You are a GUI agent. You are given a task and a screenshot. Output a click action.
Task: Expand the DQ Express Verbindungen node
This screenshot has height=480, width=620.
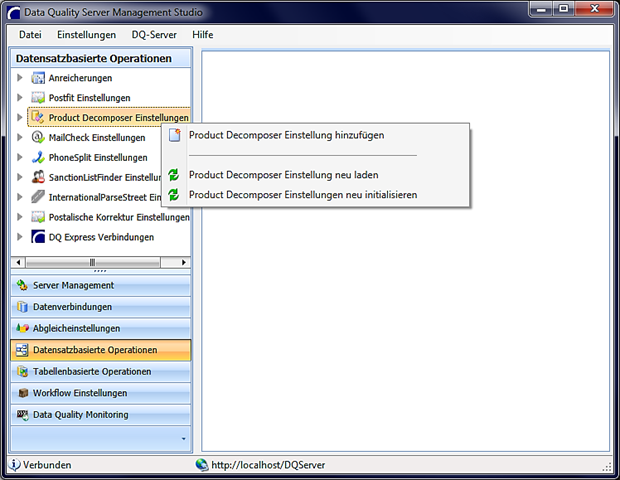point(19,237)
